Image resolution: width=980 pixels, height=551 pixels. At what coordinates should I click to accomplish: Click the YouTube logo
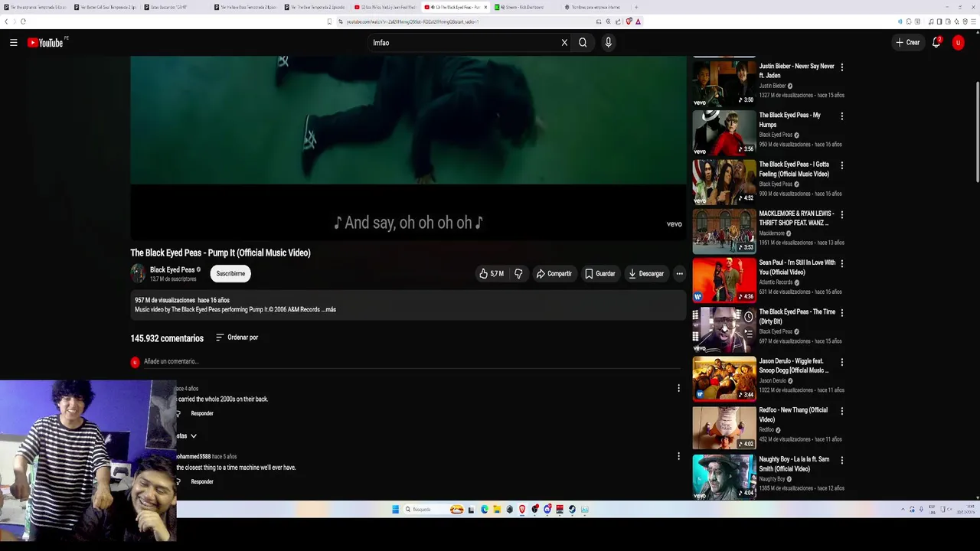click(x=47, y=43)
